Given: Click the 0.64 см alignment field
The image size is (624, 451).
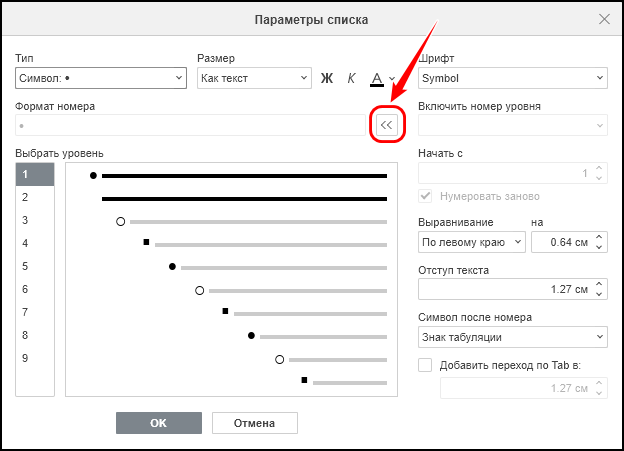Looking at the screenshot, I should (569, 242).
